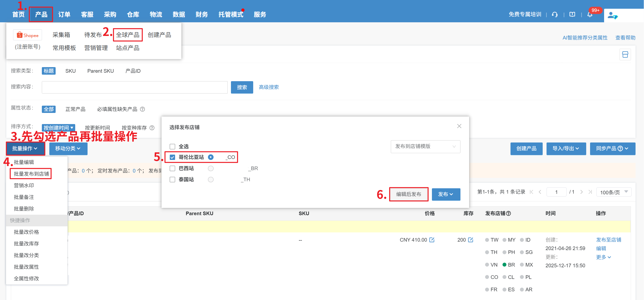Click the customer service headset icon
This screenshot has height=300, width=644.
pyautogui.click(x=555, y=15)
